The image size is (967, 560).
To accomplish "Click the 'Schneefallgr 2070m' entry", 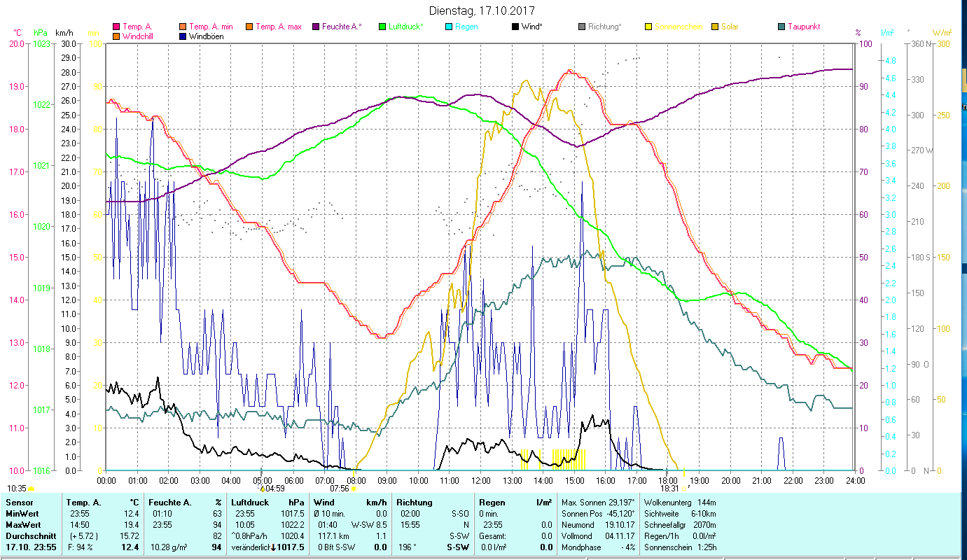I will click(x=680, y=525).
